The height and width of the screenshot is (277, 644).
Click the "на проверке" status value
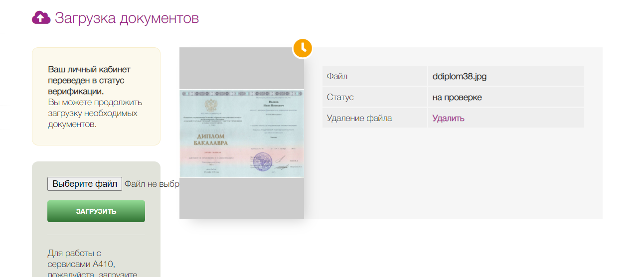pyautogui.click(x=457, y=97)
